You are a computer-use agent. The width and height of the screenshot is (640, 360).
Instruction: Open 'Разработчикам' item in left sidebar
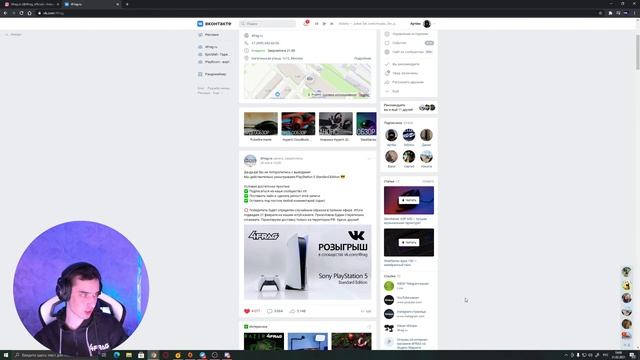(x=212, y=74)
